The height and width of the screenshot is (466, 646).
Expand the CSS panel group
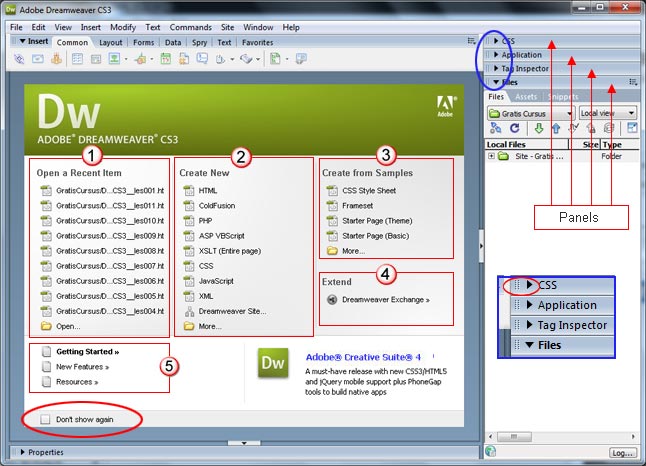click(x=496, y=41)
